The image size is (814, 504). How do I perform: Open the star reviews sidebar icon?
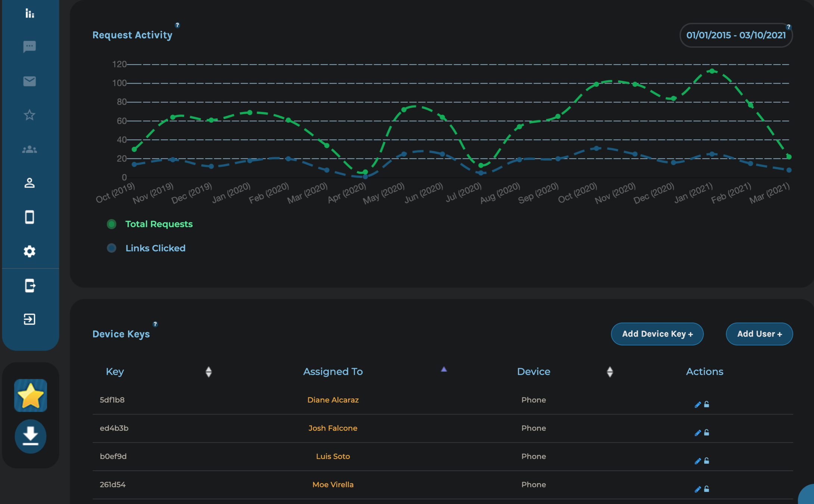(x=29, y=115)
